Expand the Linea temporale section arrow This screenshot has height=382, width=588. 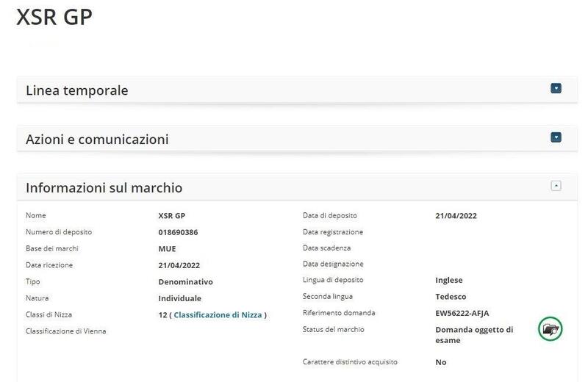[556, 88]
